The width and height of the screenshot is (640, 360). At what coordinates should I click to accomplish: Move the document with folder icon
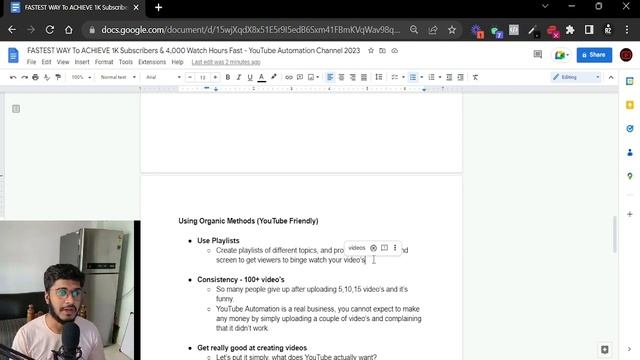click(x=382, y=51)
